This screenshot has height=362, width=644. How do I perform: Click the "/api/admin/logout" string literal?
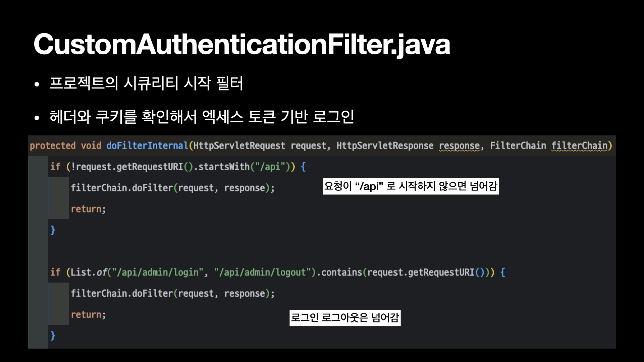point(262,272)
